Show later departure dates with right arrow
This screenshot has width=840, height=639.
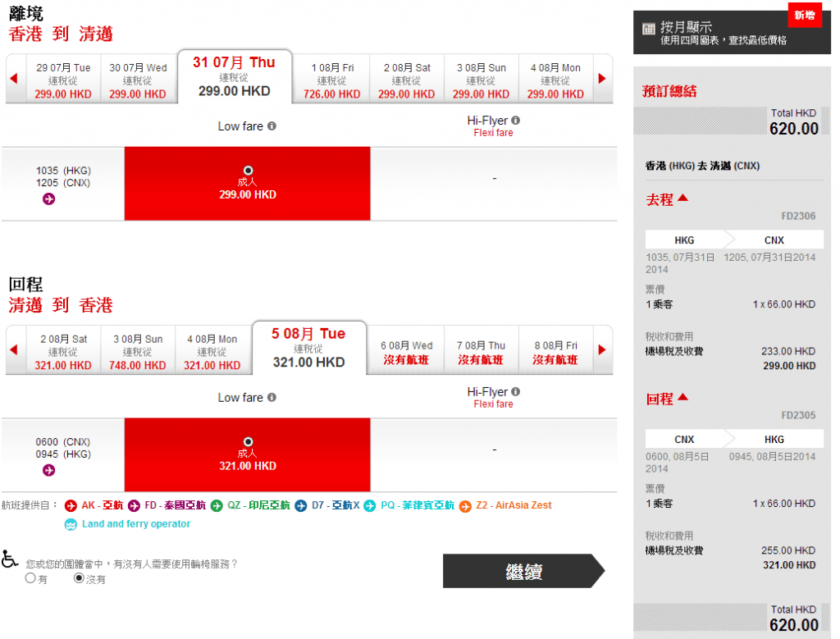click(x=602, y=79)
